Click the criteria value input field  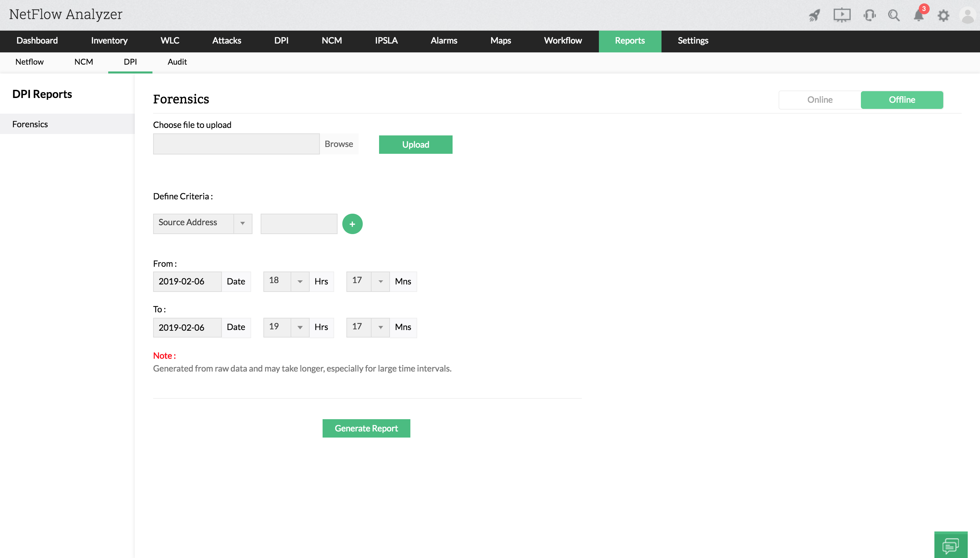click(298, 224)
